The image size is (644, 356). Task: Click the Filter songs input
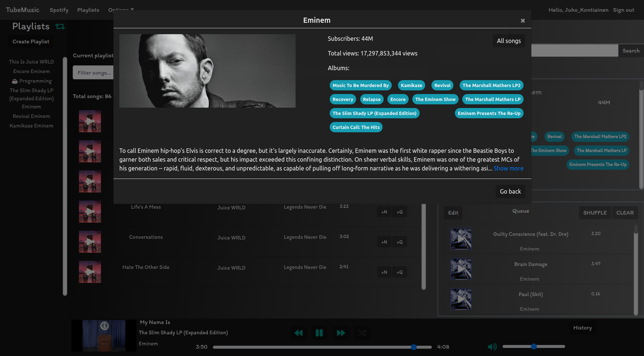[x=93, y=73]
